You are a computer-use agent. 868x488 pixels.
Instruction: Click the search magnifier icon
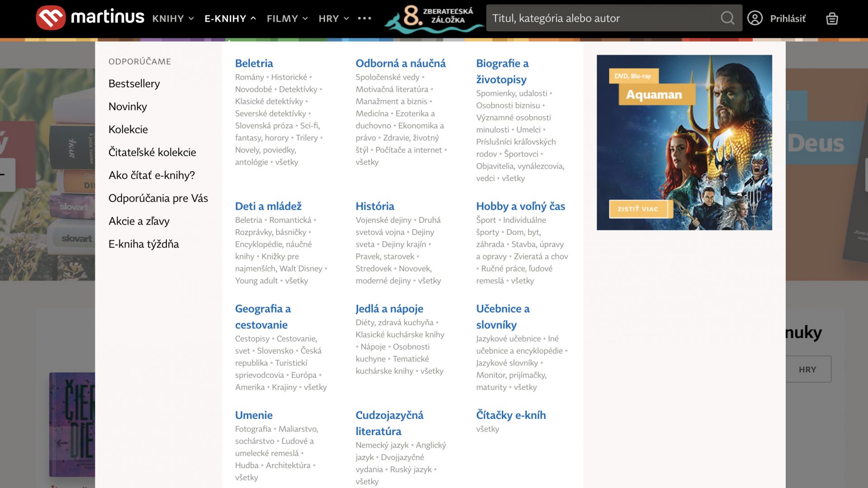[727, 18]
